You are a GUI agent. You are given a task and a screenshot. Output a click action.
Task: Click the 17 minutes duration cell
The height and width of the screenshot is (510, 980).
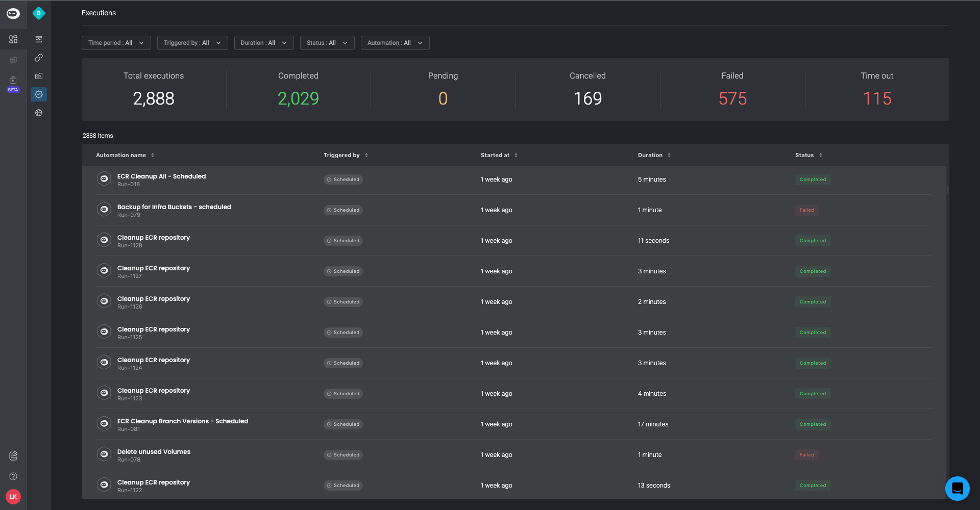(x=653, y=424)
